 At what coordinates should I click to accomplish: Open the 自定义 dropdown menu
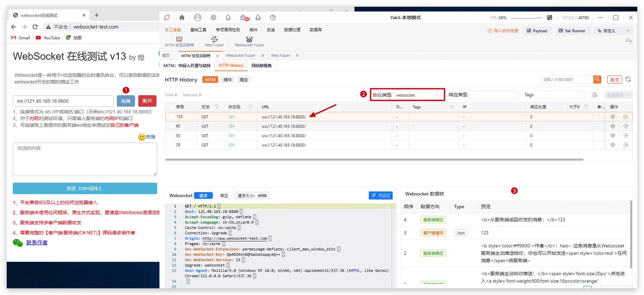click(x=613, y=31)
